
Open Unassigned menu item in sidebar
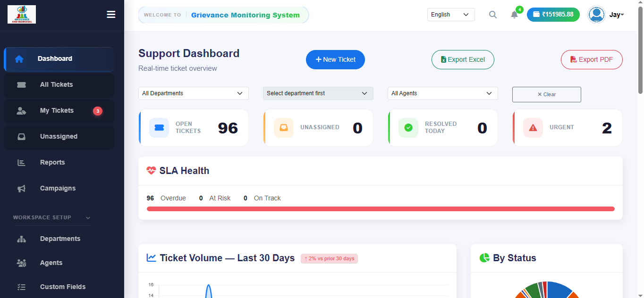point(59,137)
